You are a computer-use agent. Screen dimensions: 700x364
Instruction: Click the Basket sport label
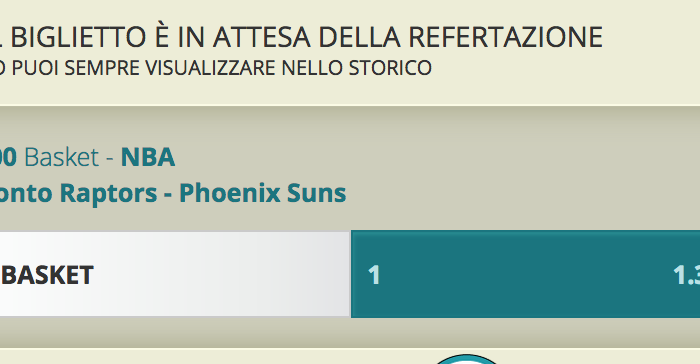[x=62, y=157]
